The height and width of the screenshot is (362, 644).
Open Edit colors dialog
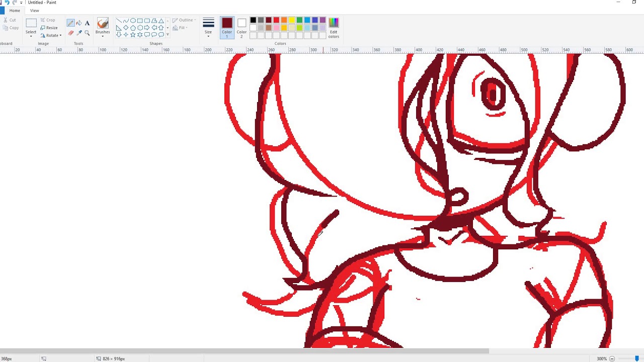tap(334, 27)
